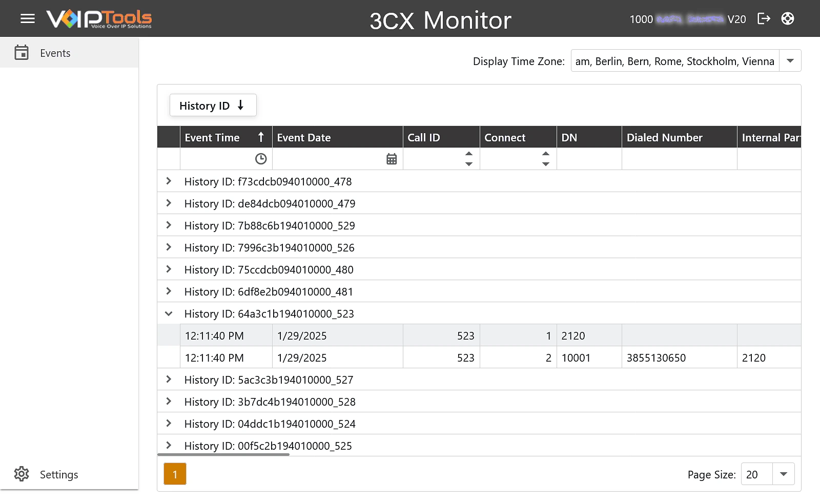
Task: Click the logout icon in header
Action: pyautogui.click(x=764, y=19)
